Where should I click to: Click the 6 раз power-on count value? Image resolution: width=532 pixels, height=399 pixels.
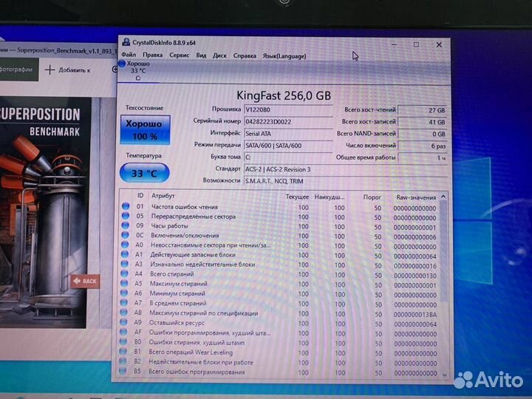pos(423,146)
